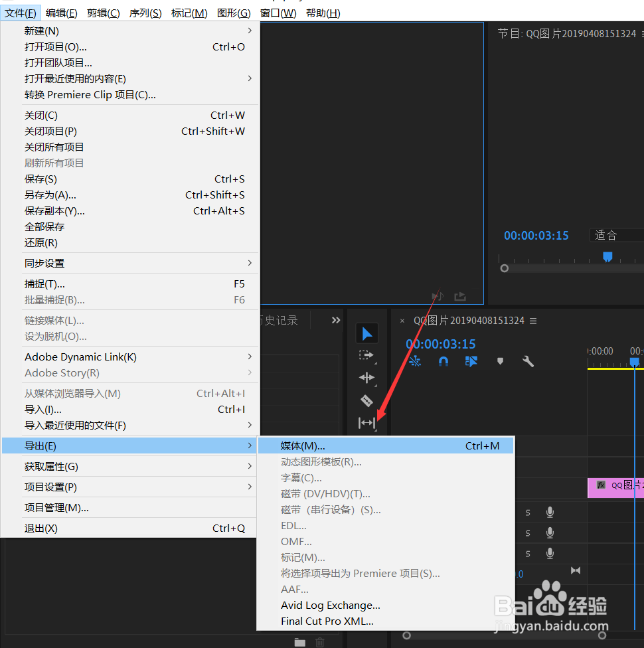Toggle Snap magnet in timeline
This screenshot has width=644, height=648.
443,362
